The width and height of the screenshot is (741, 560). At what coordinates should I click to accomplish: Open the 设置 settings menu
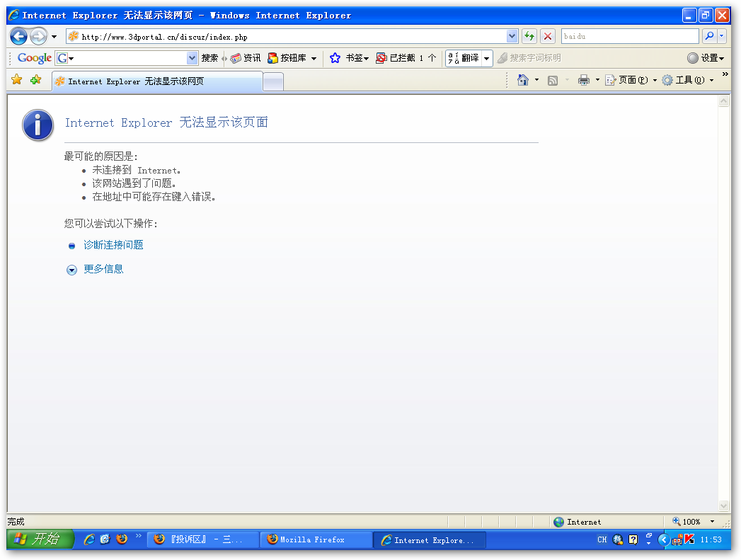point(706,58)
